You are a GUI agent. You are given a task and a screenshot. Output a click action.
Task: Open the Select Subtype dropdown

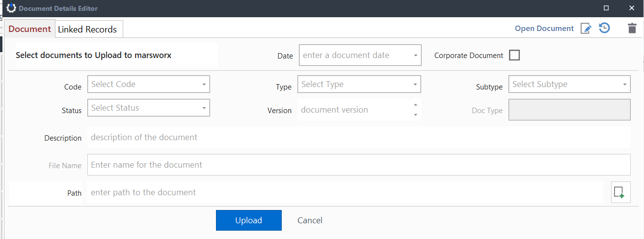[x=569, y=84]
